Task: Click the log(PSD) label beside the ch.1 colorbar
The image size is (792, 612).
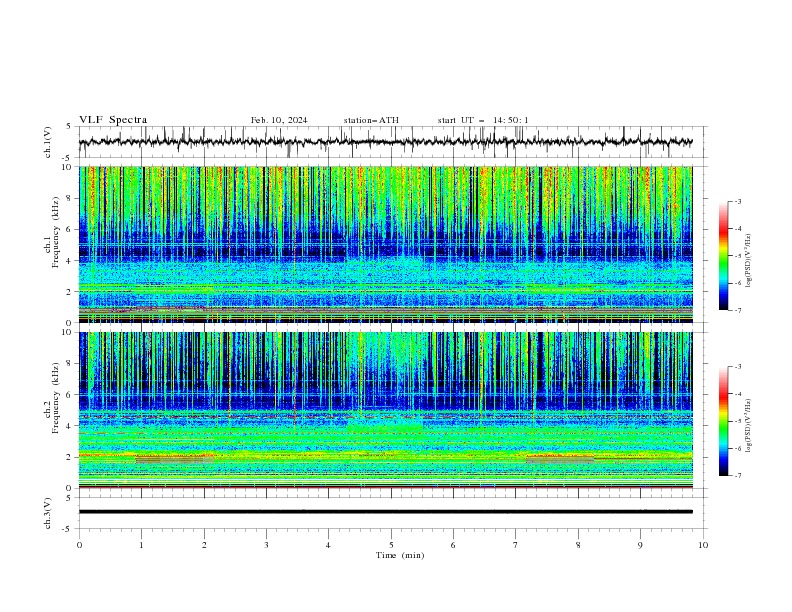Action: click(x=749, y=261)
